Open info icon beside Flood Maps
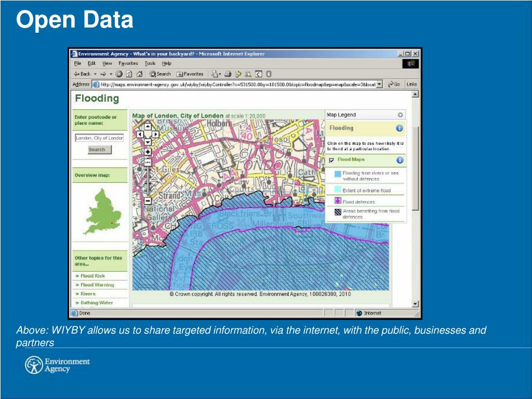532x399 pixels. tap(400, 160)
